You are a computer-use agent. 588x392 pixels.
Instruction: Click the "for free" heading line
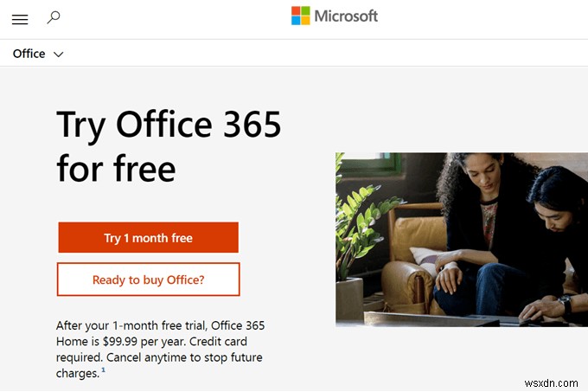[x=116, y=167]
